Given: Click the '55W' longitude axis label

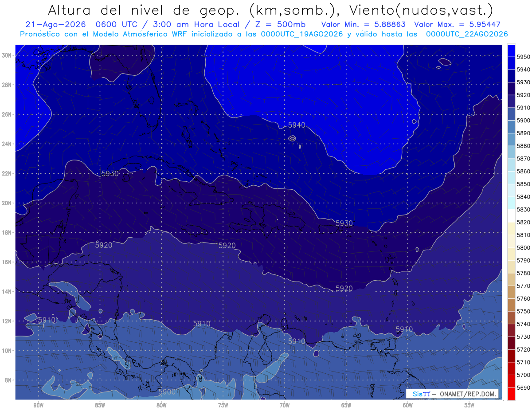Looking at the screenshot, I should click(469, 405).
